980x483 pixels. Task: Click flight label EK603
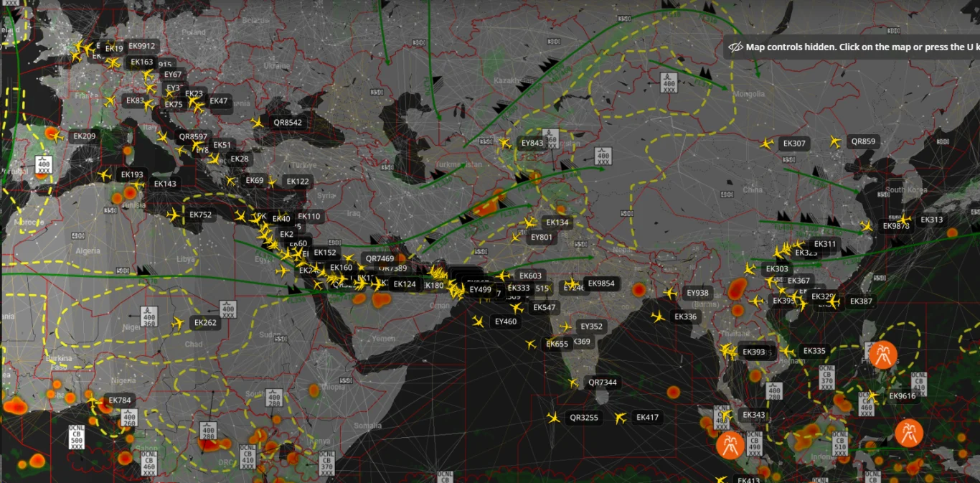point(530,276)
